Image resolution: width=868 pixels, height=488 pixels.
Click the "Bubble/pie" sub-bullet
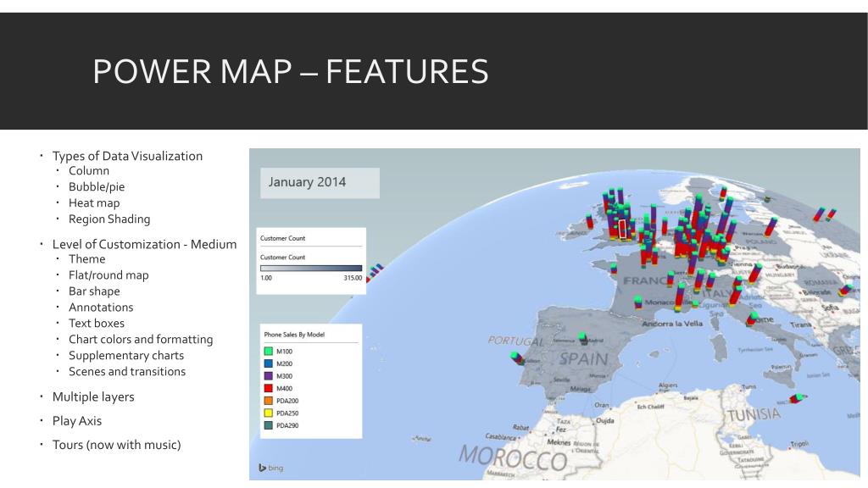click(x=97, y=187)
